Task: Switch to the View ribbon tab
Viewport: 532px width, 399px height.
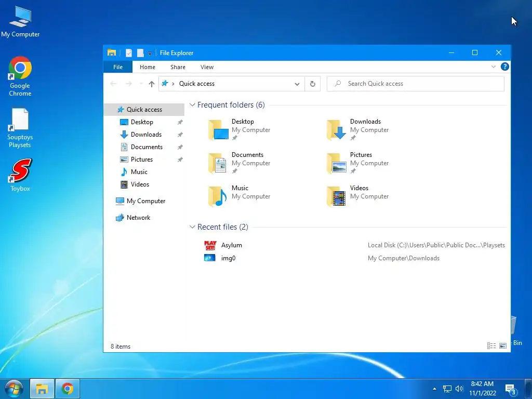Action: (x=207, y=67)
